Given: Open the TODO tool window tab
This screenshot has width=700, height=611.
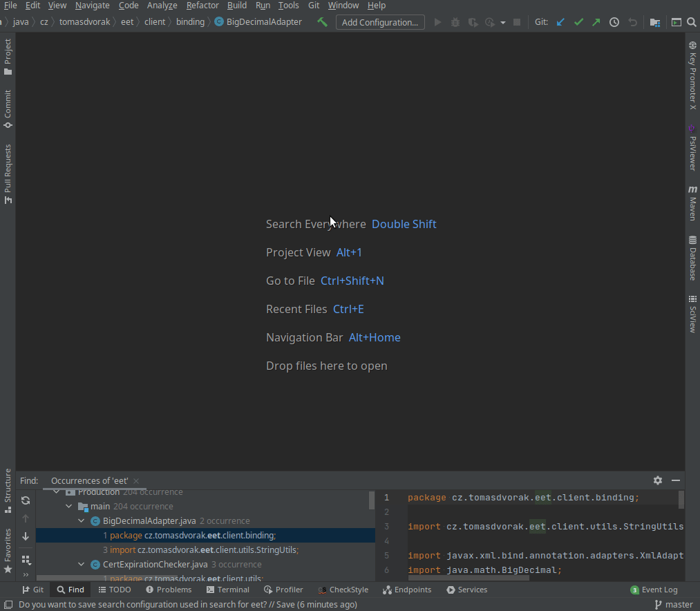Looking at the screenshot, I should pos(115,590).
